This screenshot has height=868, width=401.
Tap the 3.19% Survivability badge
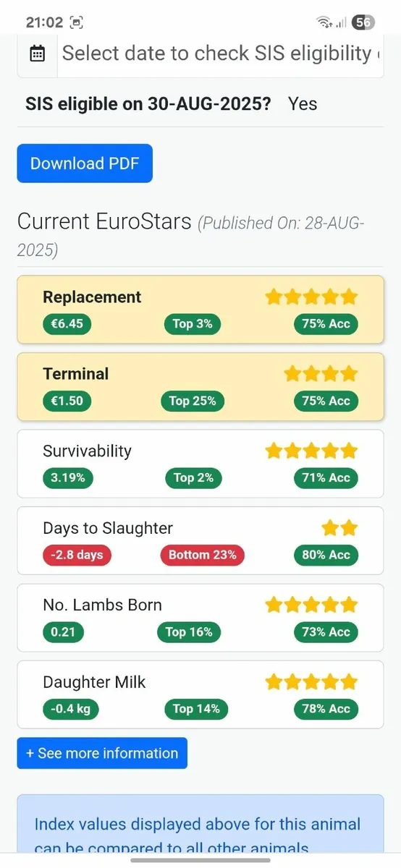click(67, 478)
